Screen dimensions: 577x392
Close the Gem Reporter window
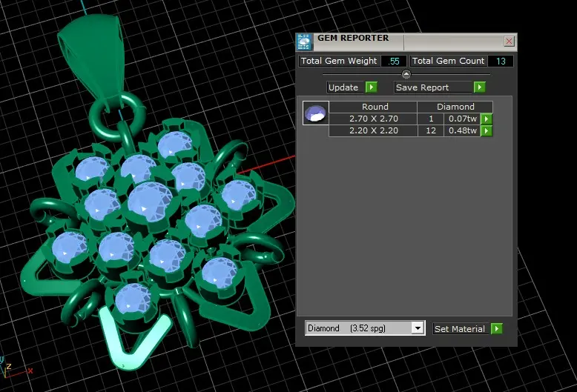coord(509,41)
